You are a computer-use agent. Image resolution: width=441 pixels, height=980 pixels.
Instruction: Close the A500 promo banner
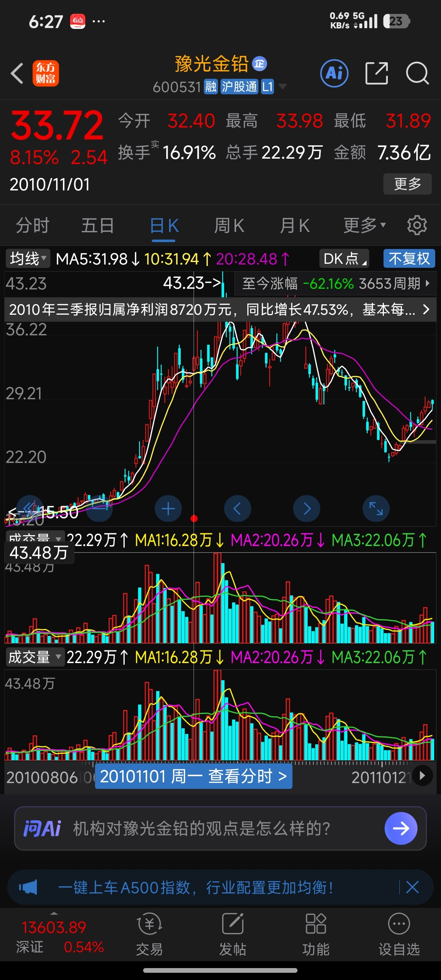click(x=412, y=887)
